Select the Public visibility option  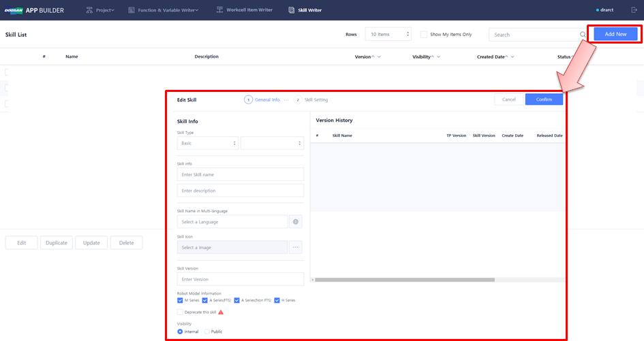pos(207,331)
